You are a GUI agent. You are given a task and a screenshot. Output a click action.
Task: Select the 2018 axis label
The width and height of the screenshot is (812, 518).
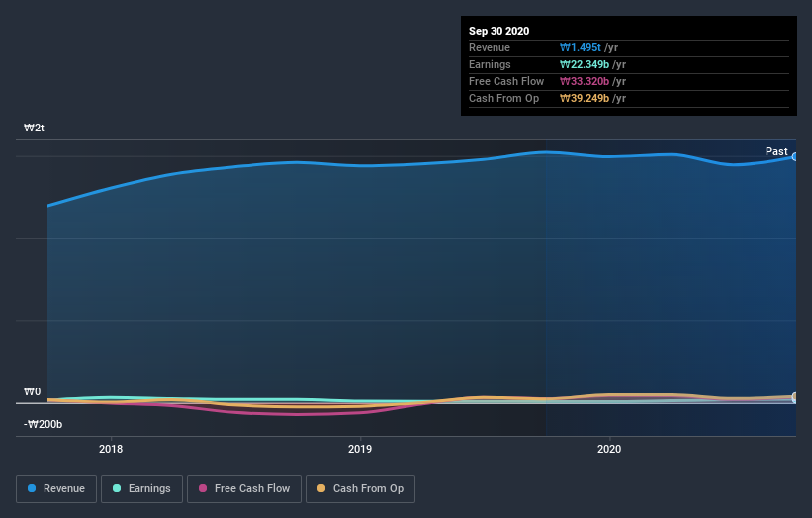(111, 449)
